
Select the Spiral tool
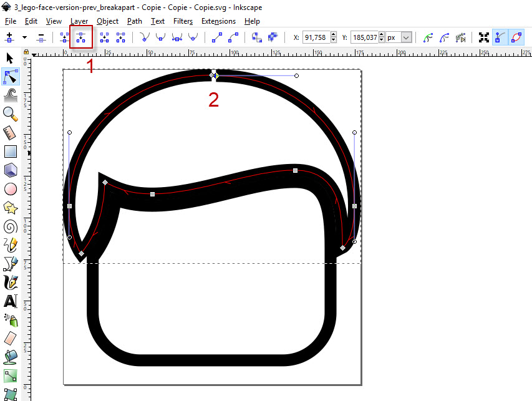(x=11, y=226)
